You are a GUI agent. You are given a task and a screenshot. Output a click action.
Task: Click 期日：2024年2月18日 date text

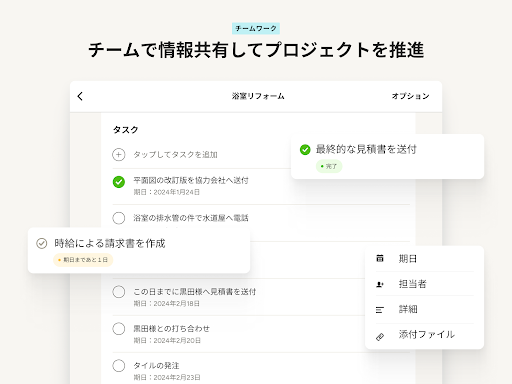coord(167,304)
